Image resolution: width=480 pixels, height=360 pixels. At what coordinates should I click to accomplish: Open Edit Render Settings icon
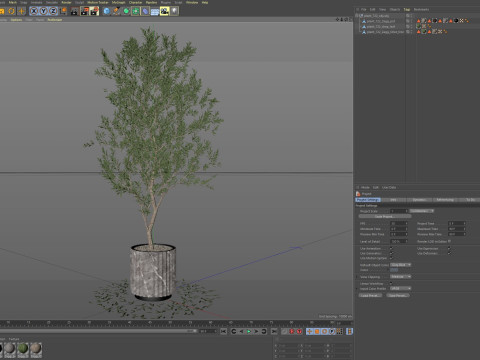[x=94, y=11]
